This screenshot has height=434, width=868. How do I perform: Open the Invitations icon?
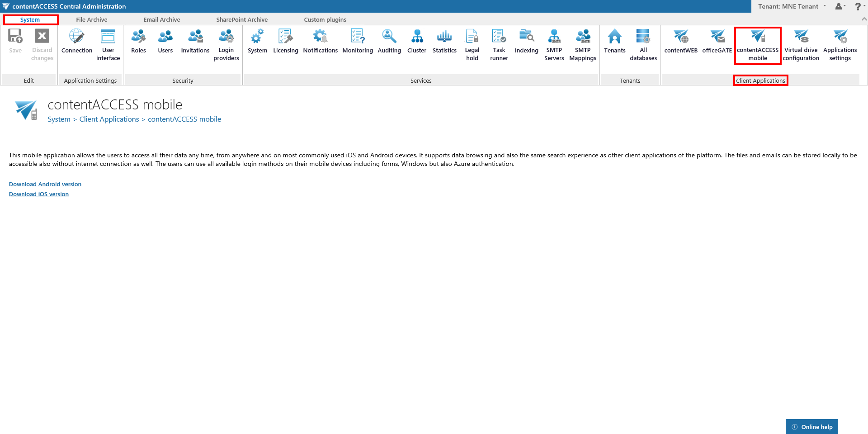195,42
